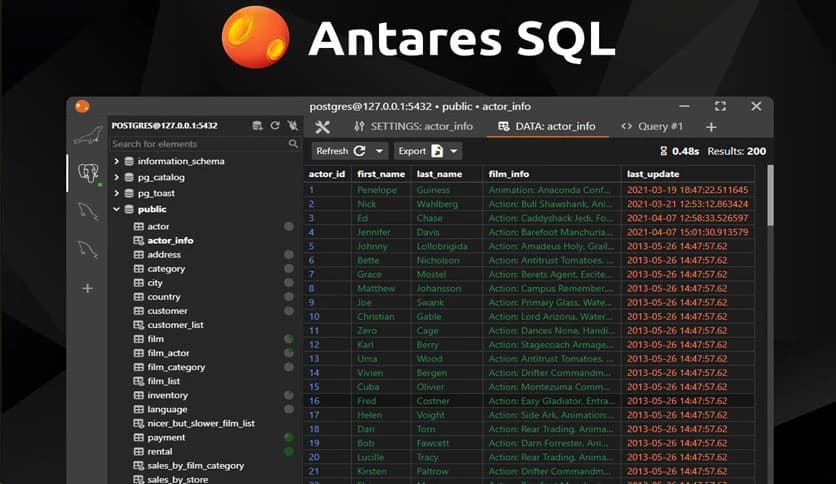836x484 pixels.
Task: Switch to the Query #1 tab
Action: [x=651, y=127]
